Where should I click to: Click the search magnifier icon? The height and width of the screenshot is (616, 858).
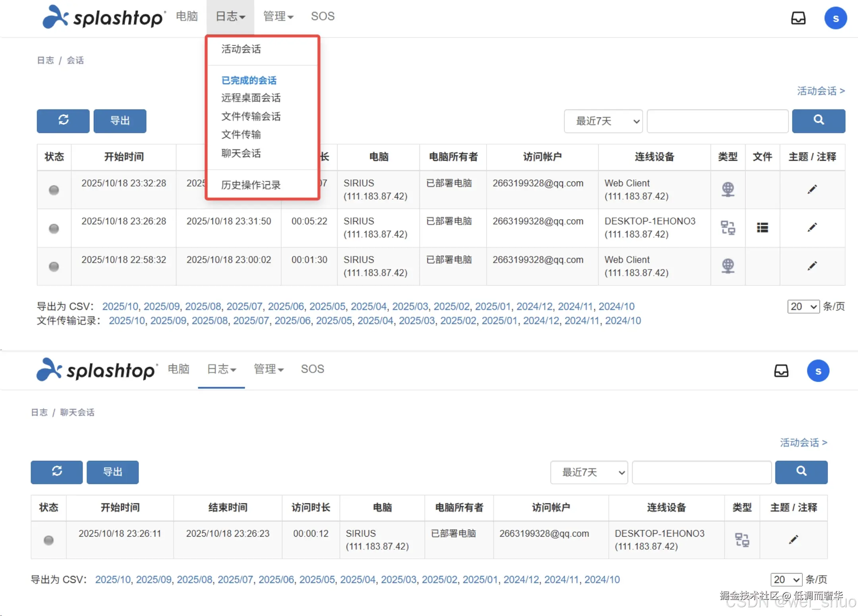point(818,121)
